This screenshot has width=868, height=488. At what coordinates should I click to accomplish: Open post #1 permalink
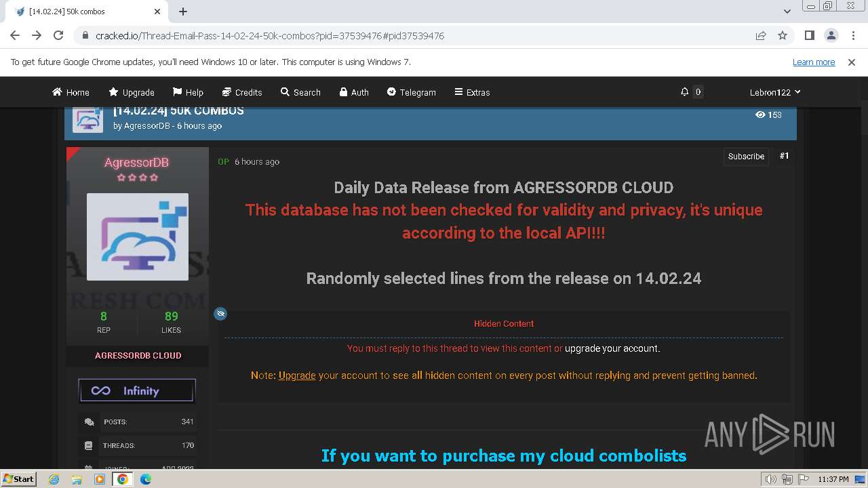click(x=784, y=156)
